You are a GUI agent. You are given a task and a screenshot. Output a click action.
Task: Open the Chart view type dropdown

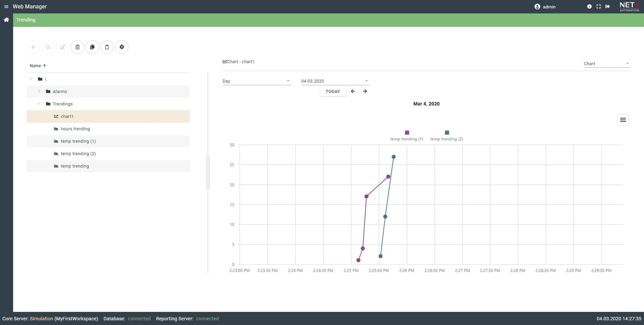tap(607, 64)
